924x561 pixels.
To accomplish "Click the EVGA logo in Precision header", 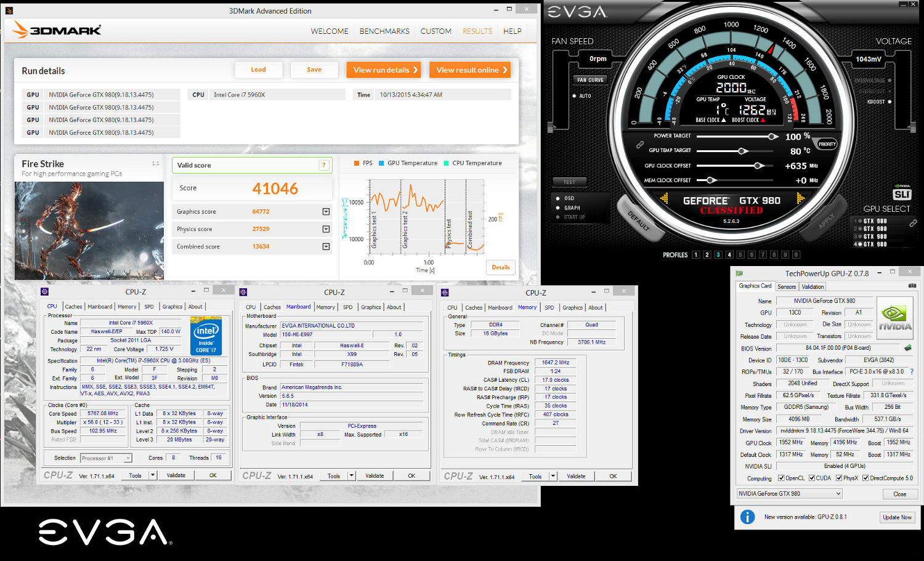I will pyautogui.click(x=577, y=12).
